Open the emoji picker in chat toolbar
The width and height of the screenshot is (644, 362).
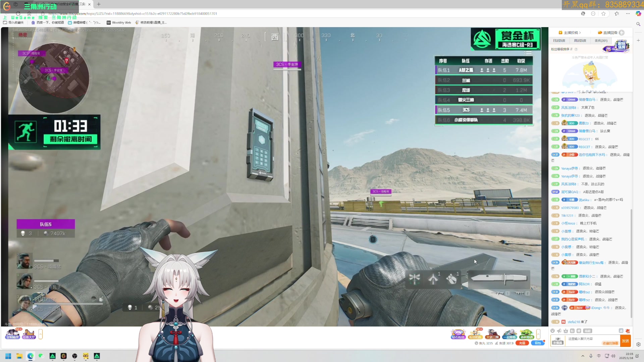(x=553, y=331)
